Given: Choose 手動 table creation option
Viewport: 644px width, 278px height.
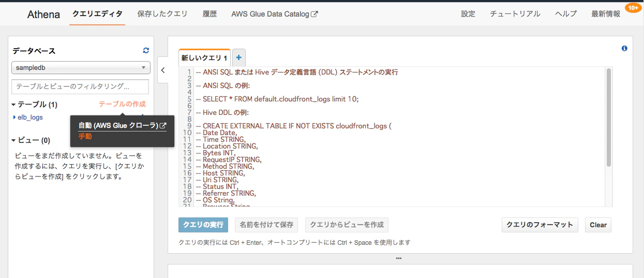Looking at the screenshot, I should (x=85, y=136).
